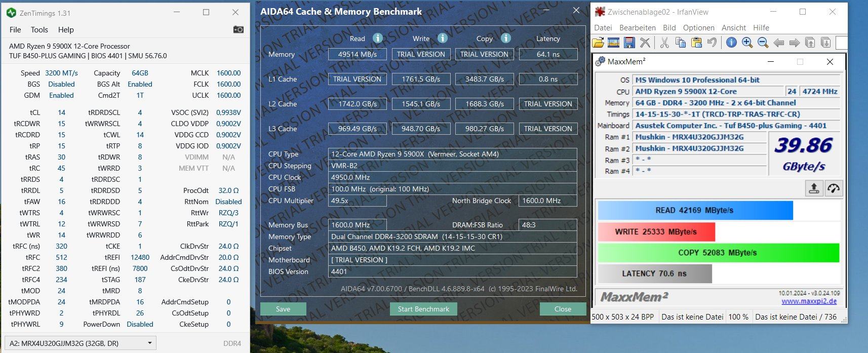Click MaxxMem speedometer benchmark icon
This screenshot has width=868, height=353.
point(834,188)
